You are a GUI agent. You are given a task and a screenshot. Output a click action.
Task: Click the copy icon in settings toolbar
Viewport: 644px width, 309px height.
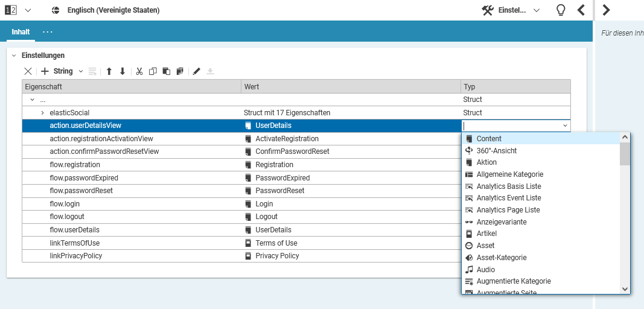[153, 71]
